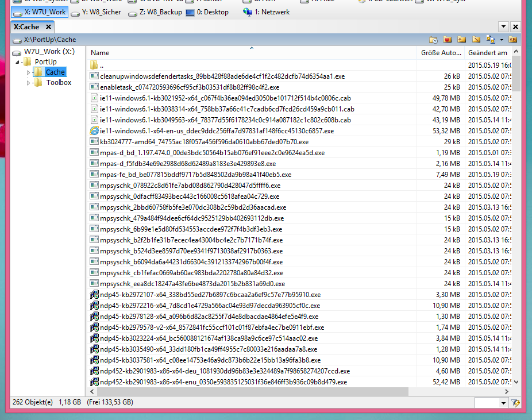This screenshot has width=532, height=420.
Task: Expand the Toolbox folder tree node
Action: point(29,83)
